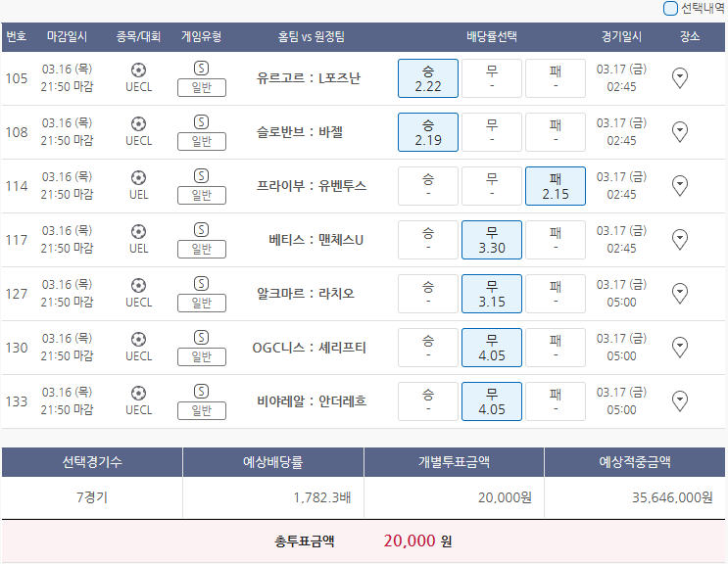728x564 pixels.
Task: Open venue location pin for match 117
Action: tap(680, 239)
